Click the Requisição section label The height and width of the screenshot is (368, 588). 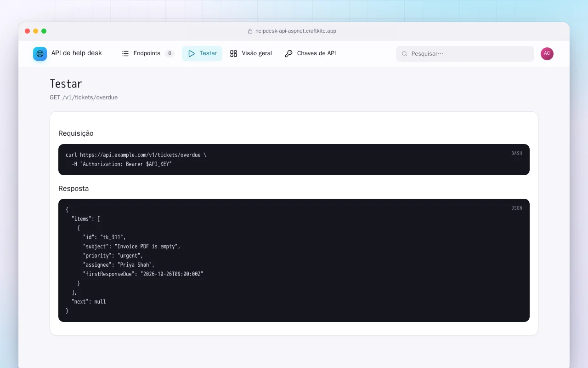pyautogui.click(x=76, y=133)
